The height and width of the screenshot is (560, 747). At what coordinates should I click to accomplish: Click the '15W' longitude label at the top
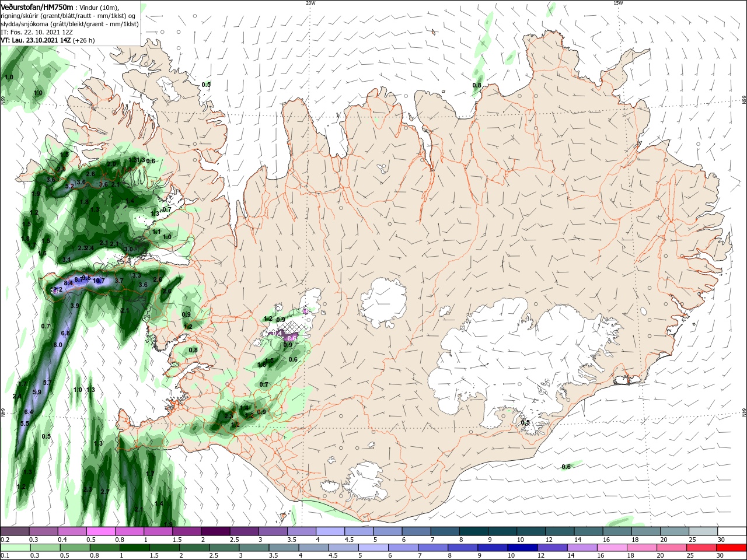coord(618,3)
